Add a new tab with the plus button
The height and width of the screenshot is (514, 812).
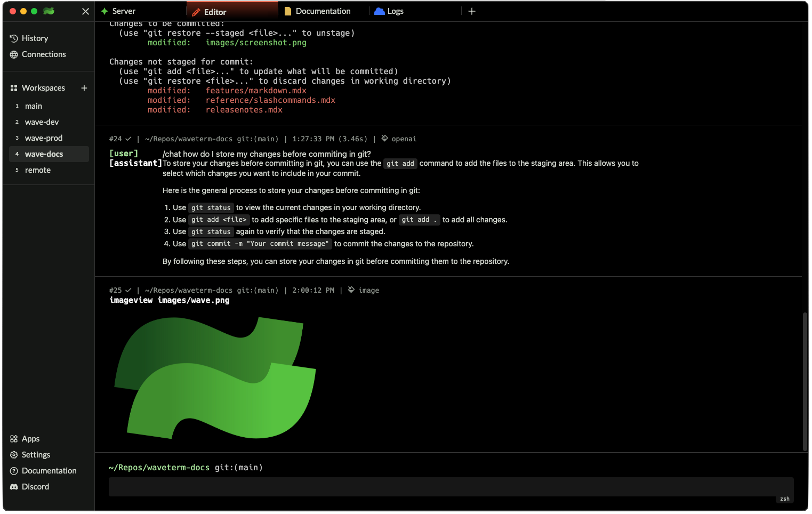(x=472, y=11)
